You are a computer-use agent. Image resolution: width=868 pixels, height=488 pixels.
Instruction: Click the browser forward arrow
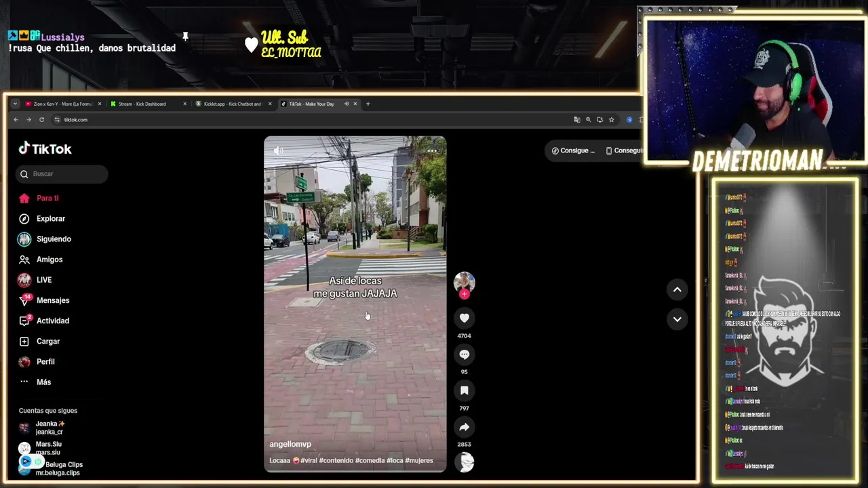[x=28, y=120]
